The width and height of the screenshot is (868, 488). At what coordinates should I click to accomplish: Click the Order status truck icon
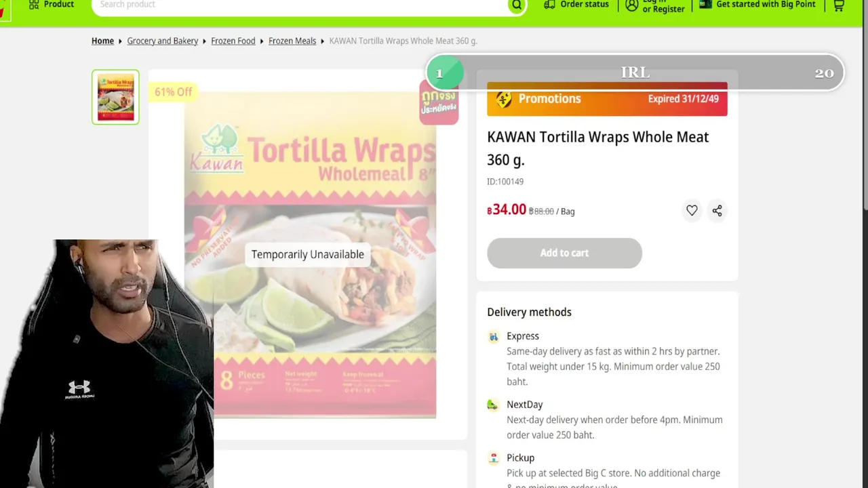pyautogui.click(x=550, y=4)
